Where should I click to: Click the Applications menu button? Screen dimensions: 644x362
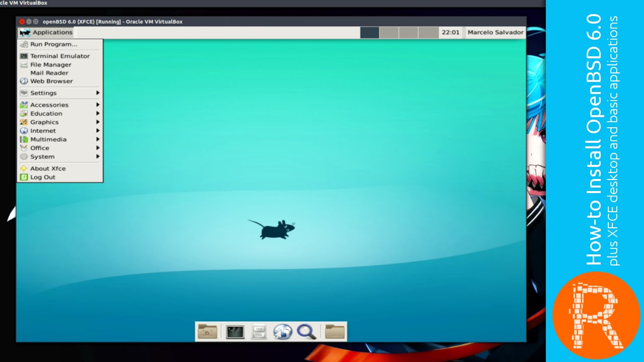[x=46, y=32]
